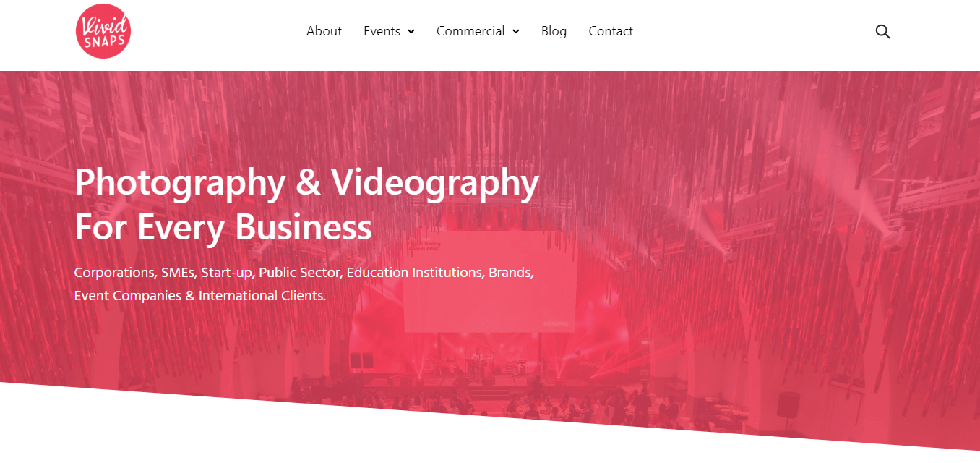The image size is (980, 463).
Task: Open the About page
Action: [324, 31]
